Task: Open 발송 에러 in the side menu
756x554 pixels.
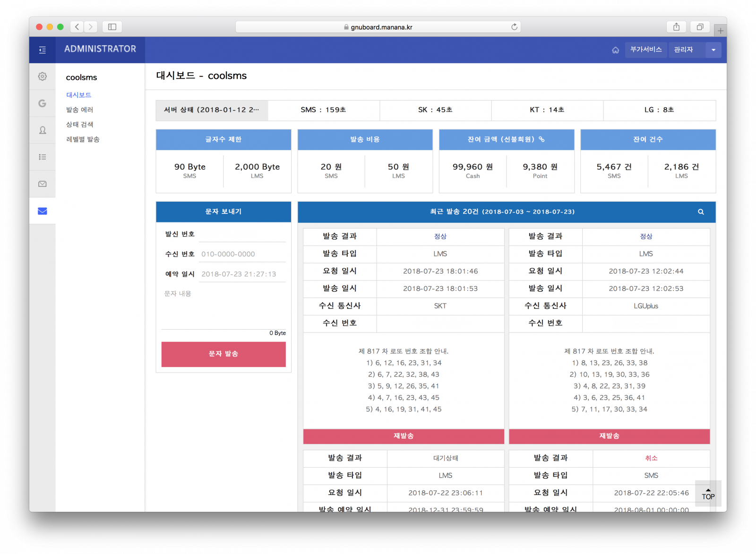Action: pos(79,110)
